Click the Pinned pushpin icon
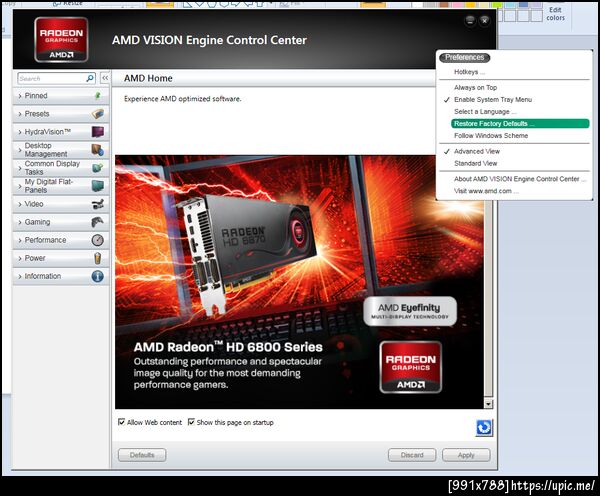Screen dimensions: 600x496 coord(98,95)
